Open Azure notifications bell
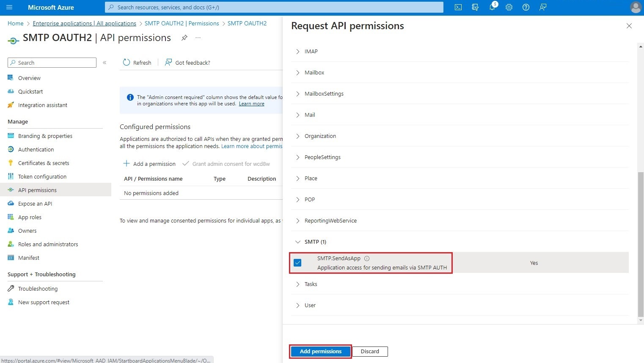The image size is (644, 363). tap(492, 7)
